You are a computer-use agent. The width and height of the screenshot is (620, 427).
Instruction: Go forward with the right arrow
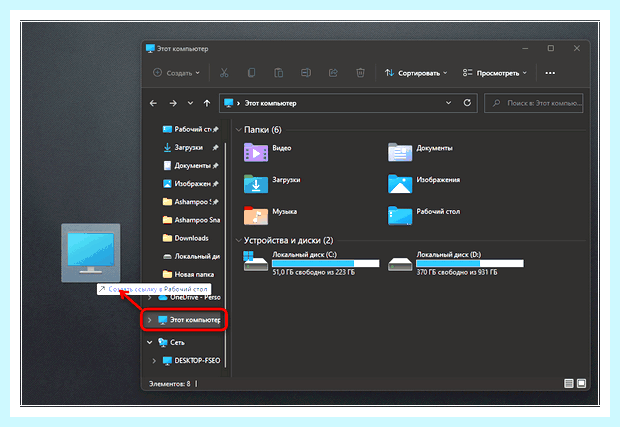[x=173, y=103]
